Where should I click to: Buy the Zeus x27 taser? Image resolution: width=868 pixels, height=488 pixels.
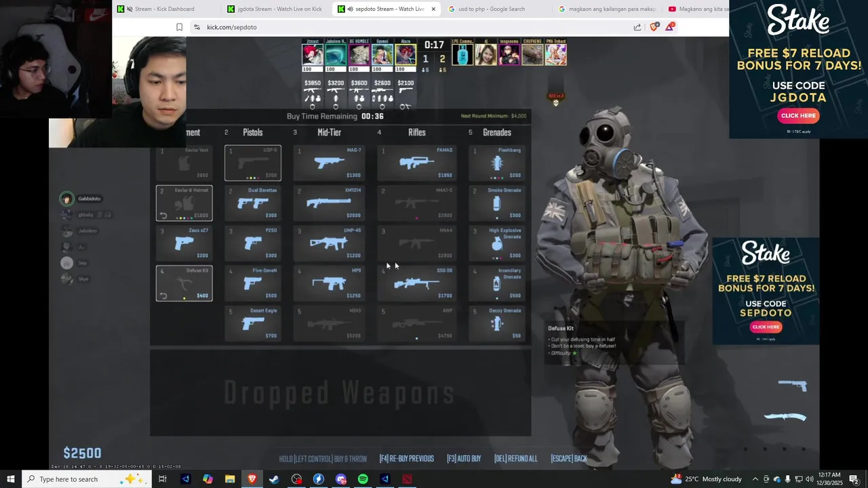pyautogui.click(x=184, y=243)
